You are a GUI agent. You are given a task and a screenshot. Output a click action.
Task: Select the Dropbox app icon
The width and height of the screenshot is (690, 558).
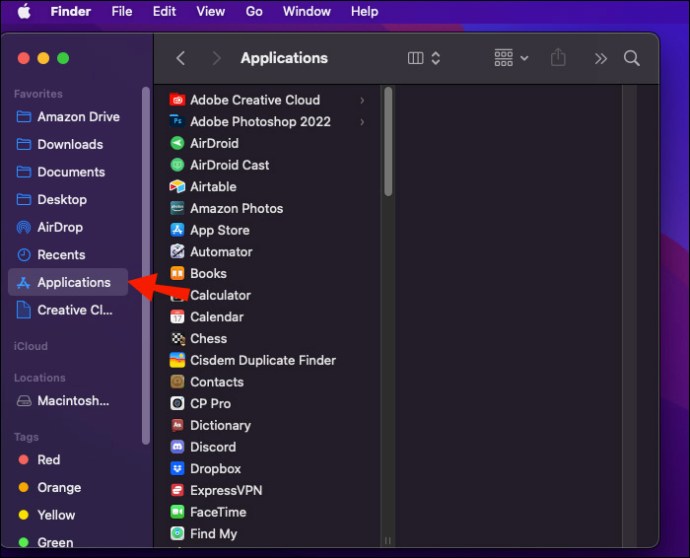[x=177, y=468]
